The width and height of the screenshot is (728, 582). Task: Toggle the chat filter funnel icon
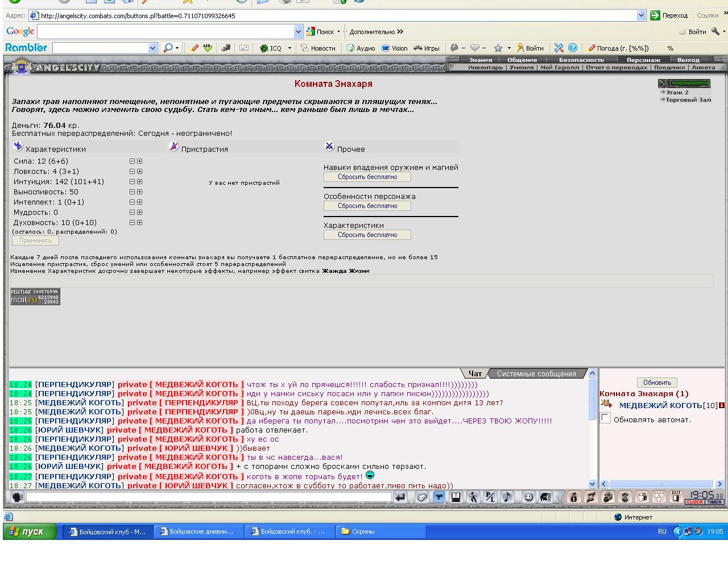[x=439, y=497]
